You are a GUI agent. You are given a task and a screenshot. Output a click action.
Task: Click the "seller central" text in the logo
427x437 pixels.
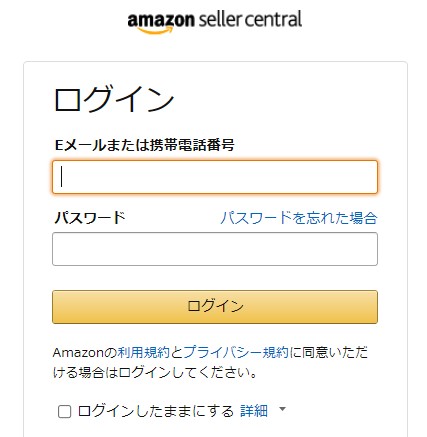coord(250,19)
